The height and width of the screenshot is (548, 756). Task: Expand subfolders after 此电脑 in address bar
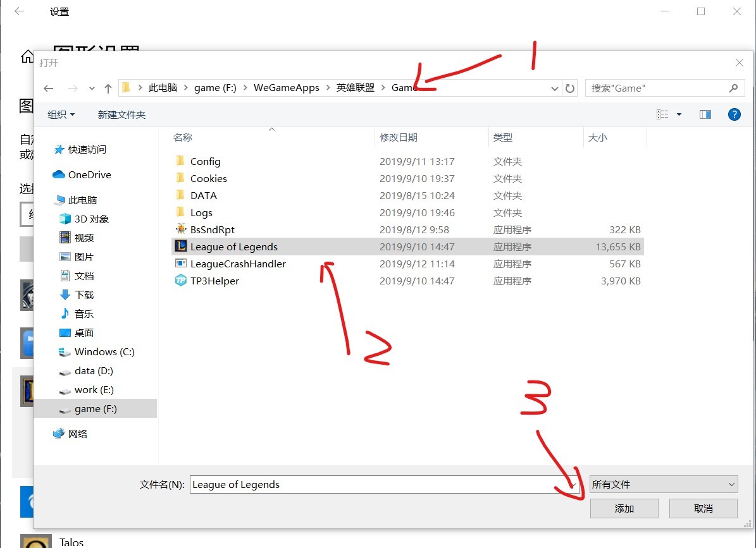185,88
